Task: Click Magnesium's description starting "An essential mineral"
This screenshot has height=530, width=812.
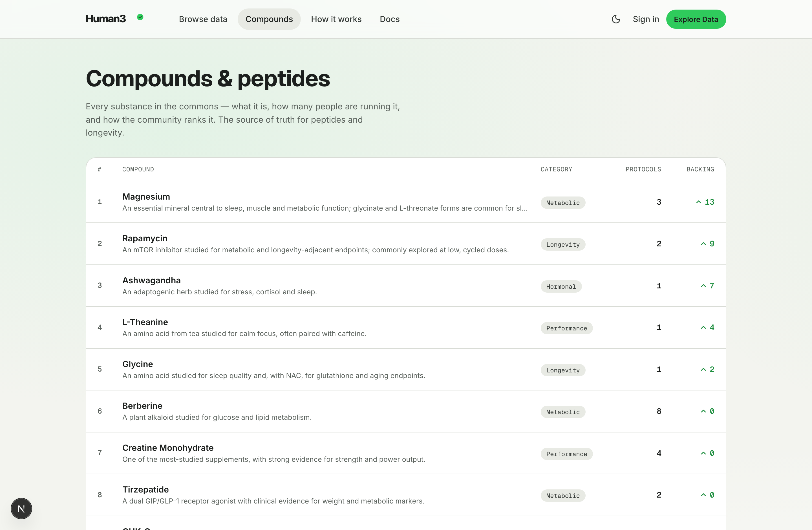Action: pos(325,208)
